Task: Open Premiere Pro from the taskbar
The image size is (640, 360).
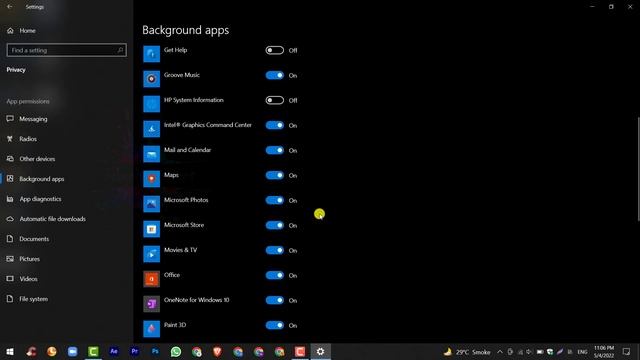Action: pos(135,351)
